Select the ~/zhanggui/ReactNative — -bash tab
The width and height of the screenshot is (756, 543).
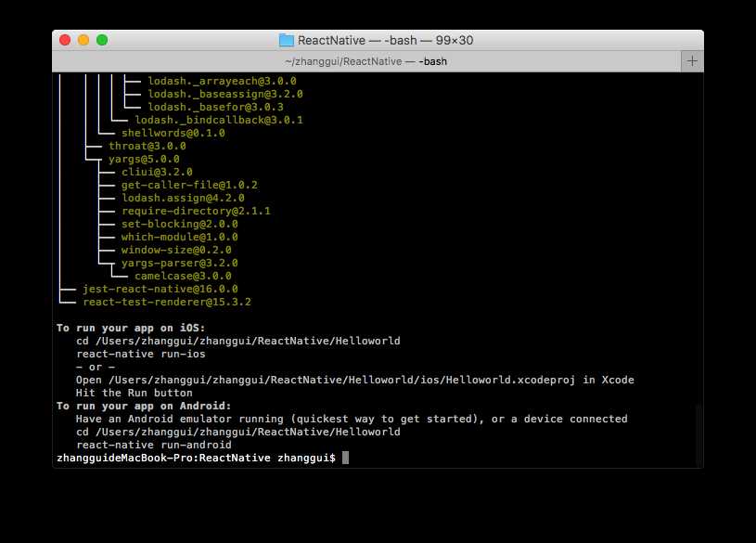(x=366, y=61)
